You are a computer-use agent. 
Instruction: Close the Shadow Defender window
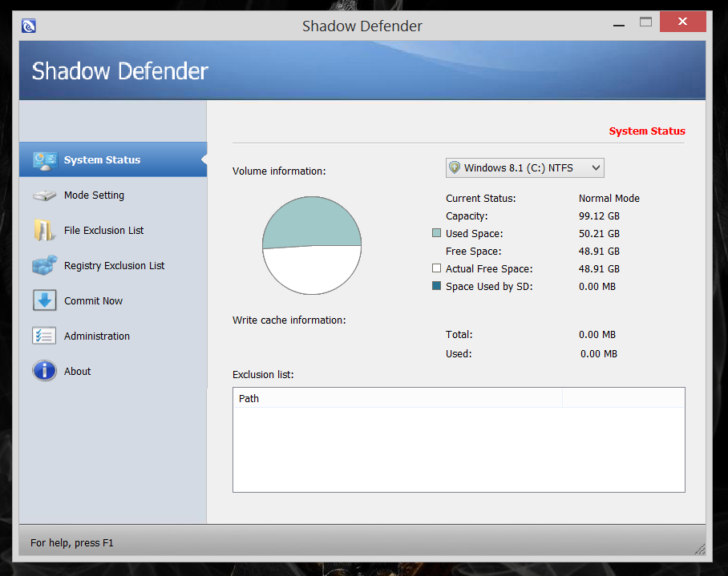(x=682, y=22)
